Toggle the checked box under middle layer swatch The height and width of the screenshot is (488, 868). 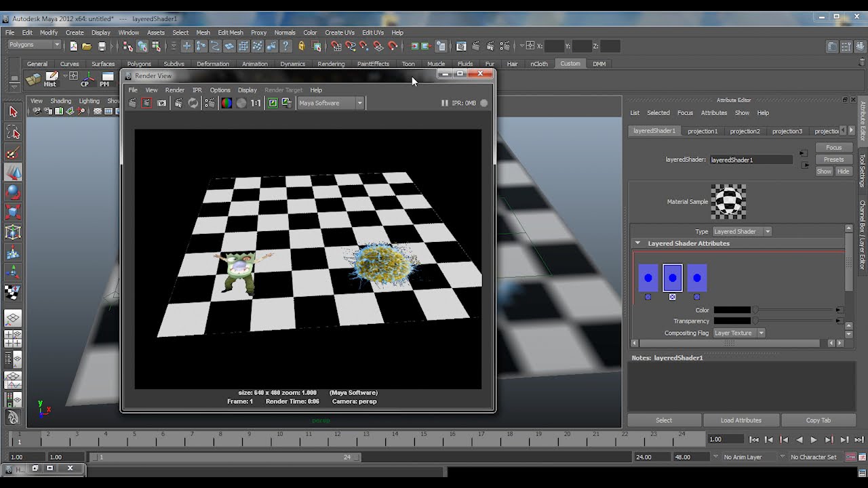coord(673,297)
